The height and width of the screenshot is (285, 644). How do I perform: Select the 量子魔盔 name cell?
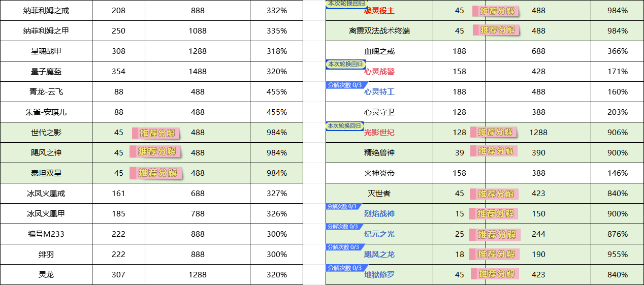point(46,71)
